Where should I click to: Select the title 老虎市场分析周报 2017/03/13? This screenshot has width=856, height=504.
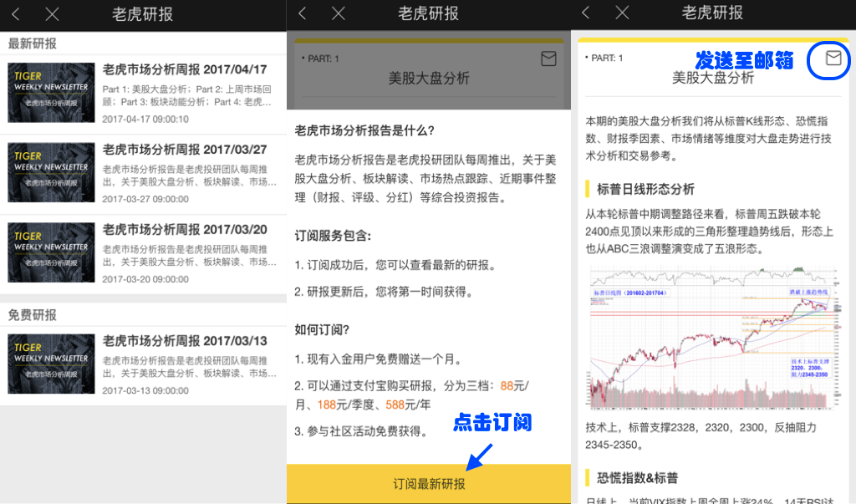[x=185, y=341]
